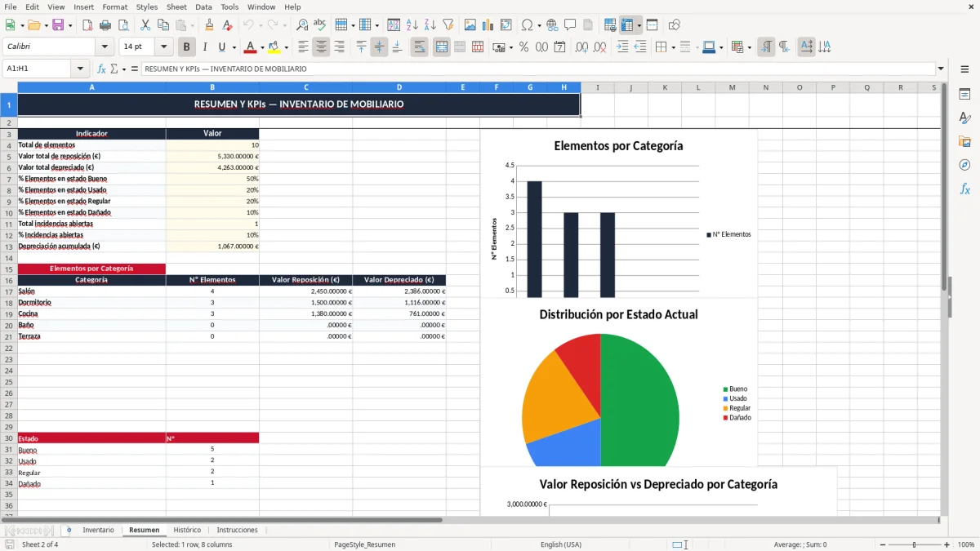Insert a comment with the speech bubble icon

570,25
